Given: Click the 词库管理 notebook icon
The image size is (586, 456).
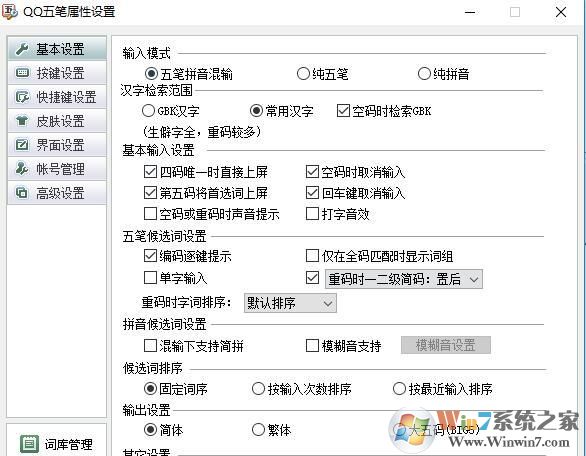Looking at the screenshot, I should click(x=30, y=444).
